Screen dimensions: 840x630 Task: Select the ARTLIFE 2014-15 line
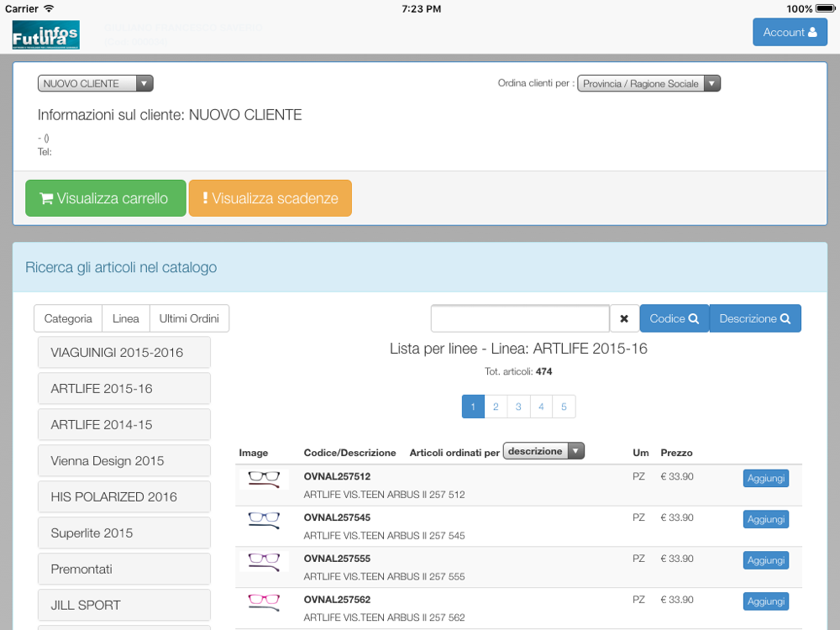click(123, 425)
